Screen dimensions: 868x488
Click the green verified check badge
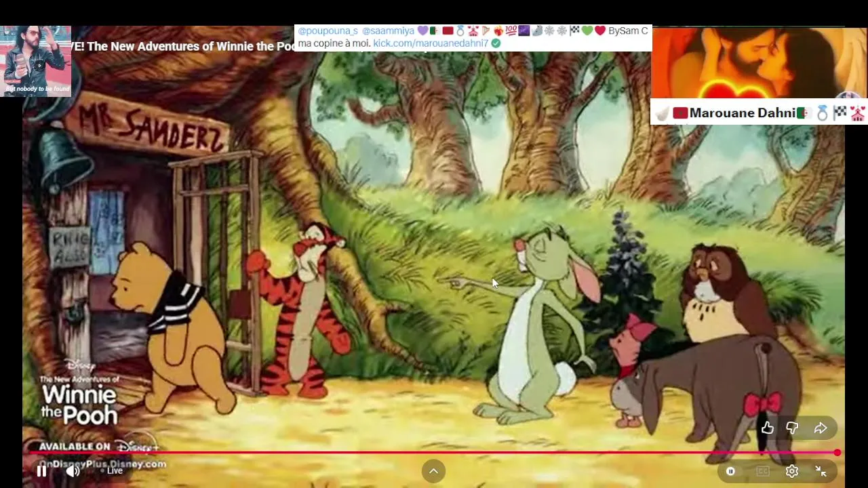coord(496,43)
